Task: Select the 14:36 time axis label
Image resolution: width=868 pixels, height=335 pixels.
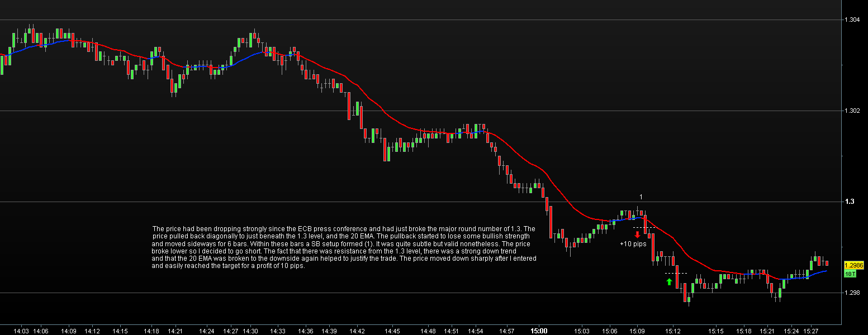Action: click(306, 331)
